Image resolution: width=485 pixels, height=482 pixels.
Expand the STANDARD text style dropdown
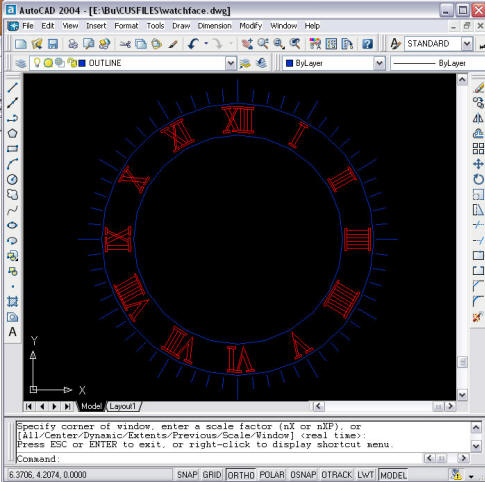(467, 44)
